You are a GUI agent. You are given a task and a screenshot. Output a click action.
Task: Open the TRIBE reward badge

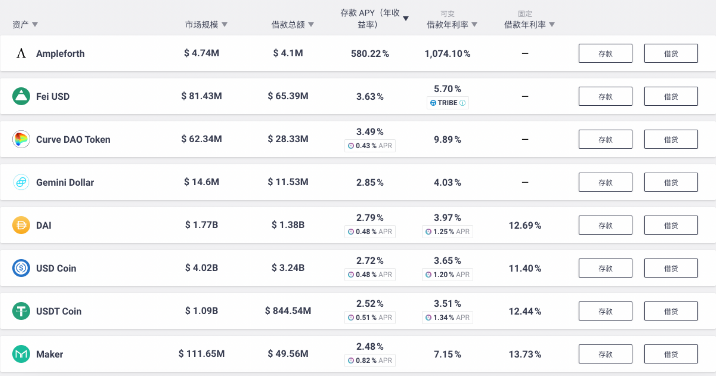(448, 103)
